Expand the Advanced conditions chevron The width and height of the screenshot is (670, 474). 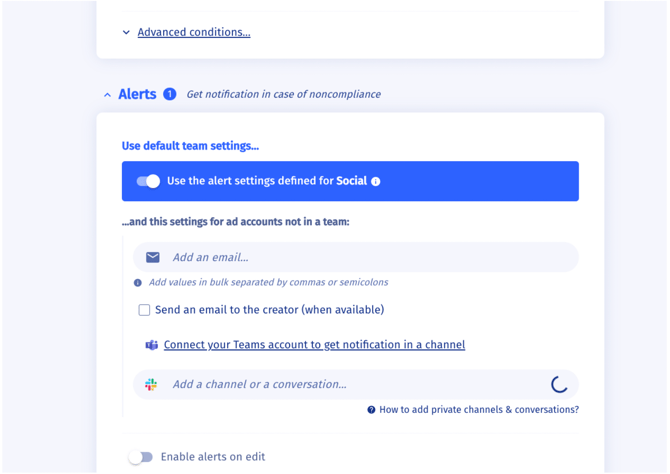point(126,33)
